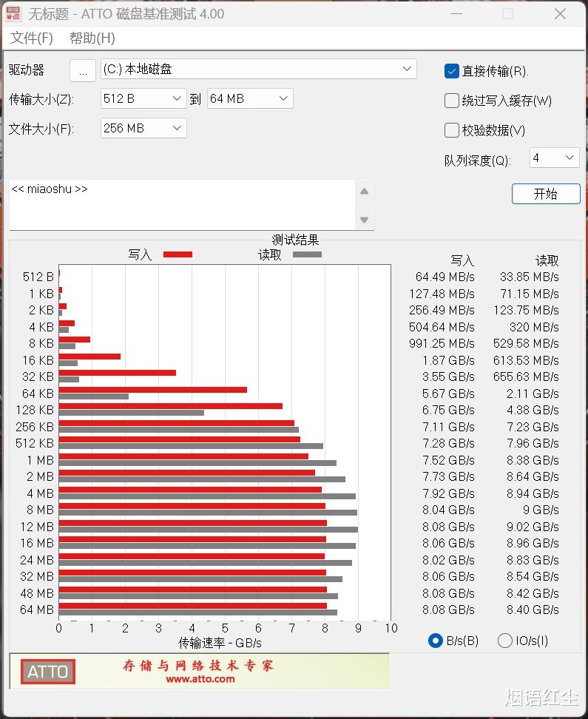Click the description box scroll down arrow
The height and width of the screenshot is (719, 588).
pyautogui.click(x=364, y=220)
